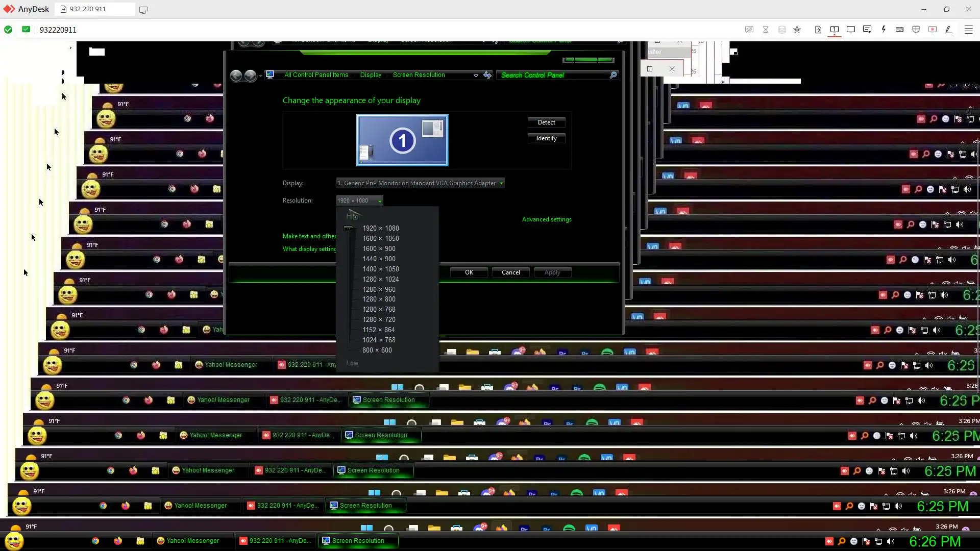This screenshot has height=551, width=980.
Task: Expand the Resolution 1920 × 1080 dropdown
Action: point(359,201)
